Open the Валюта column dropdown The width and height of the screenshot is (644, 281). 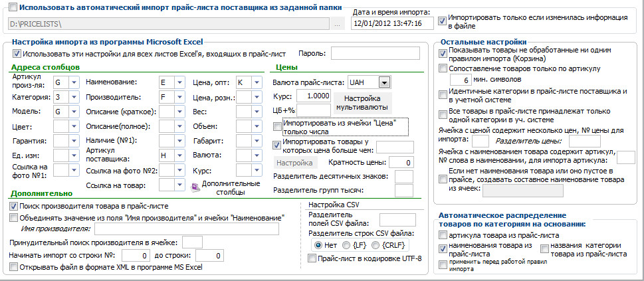pyautogui.click(x=257, y=155)
